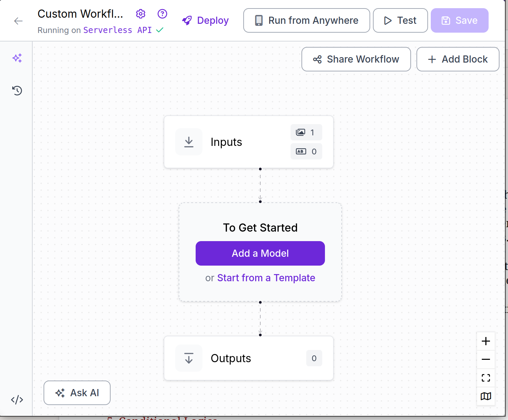
Task: Deploy the workflow
Action: 205,20
